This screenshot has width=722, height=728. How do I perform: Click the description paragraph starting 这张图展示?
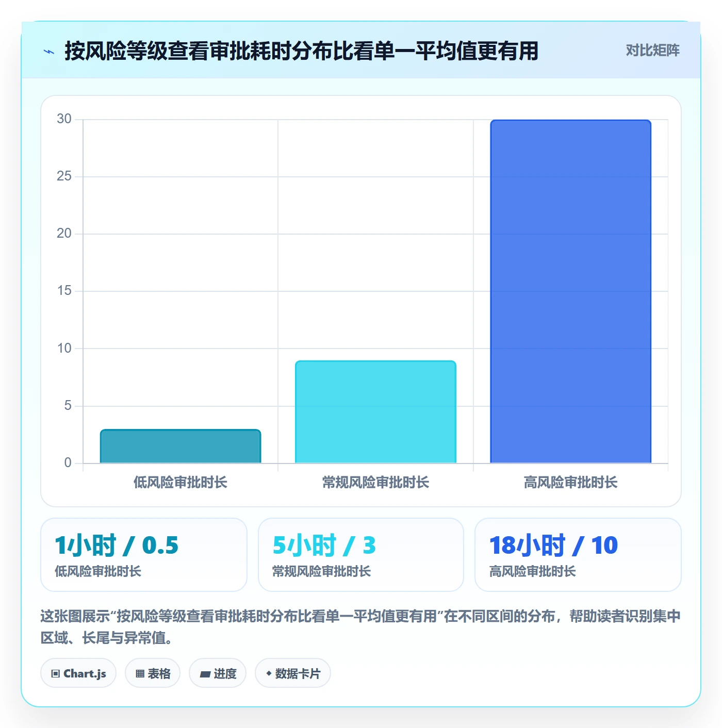coord(360,627)
